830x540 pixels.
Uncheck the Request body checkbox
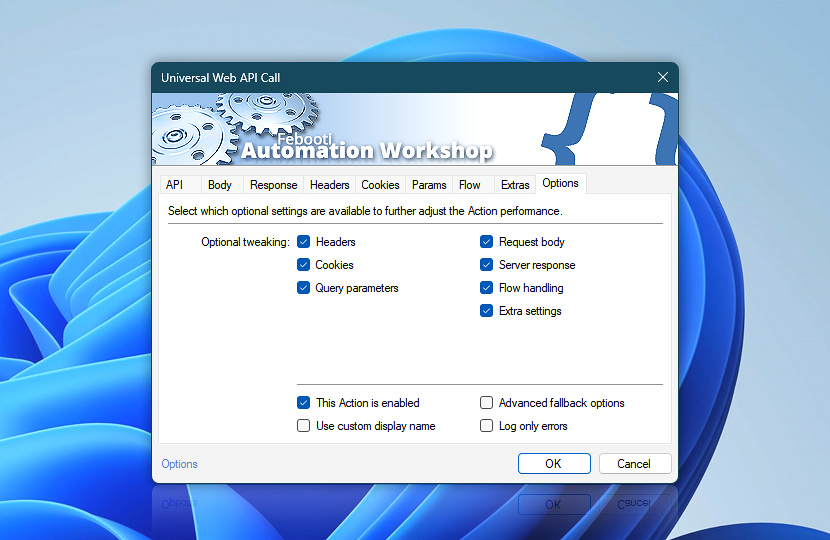(486, 242)
